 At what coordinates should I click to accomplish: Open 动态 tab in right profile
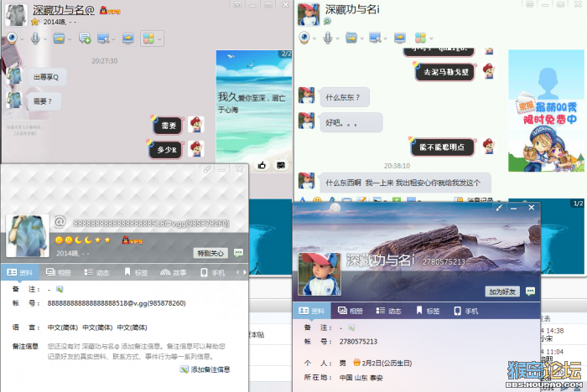tap(388, 311)
